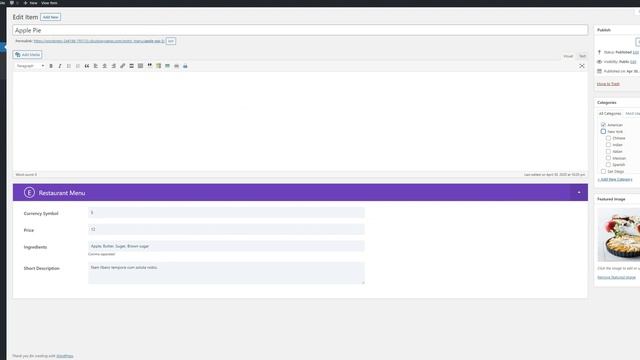Toggle bold formatting in the editor toolbar
The image size is (640, 360).
(51, 66)
